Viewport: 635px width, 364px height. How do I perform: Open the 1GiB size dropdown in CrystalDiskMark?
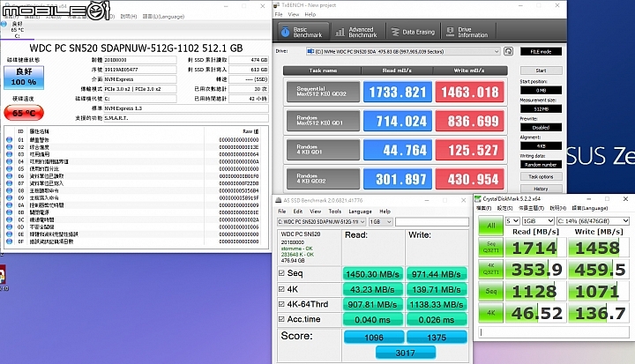[538, 220]
